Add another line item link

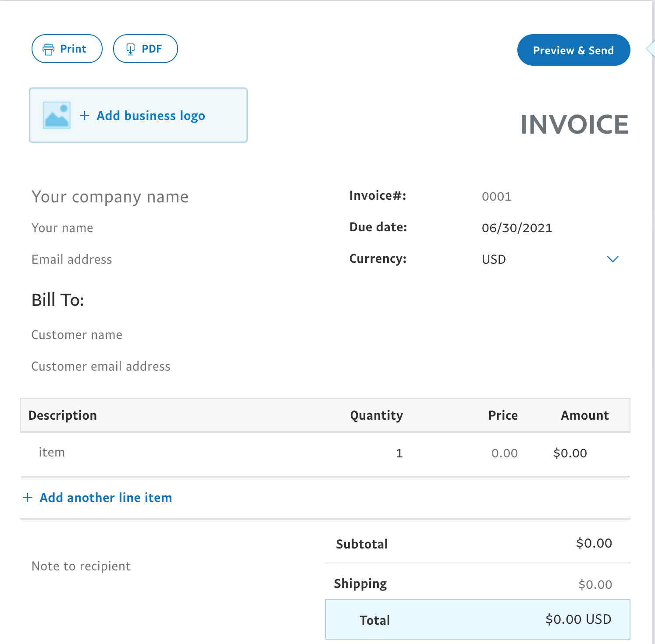pyautogui.click(x=106, y=498)
